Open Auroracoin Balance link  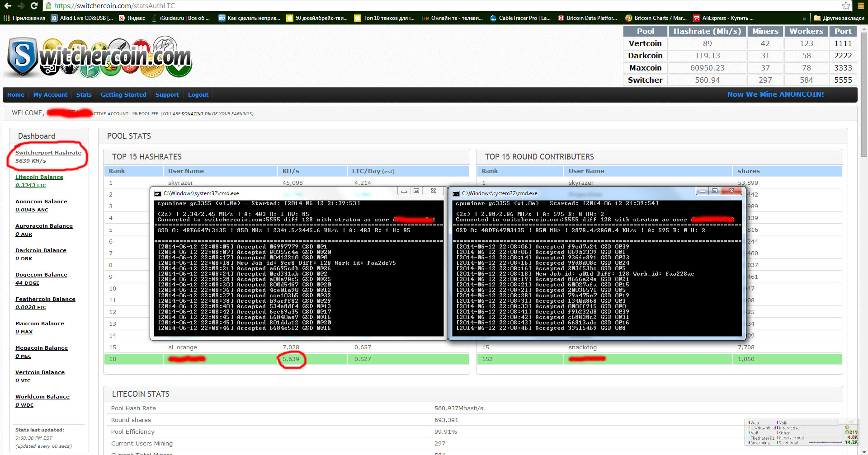point(44,226)
